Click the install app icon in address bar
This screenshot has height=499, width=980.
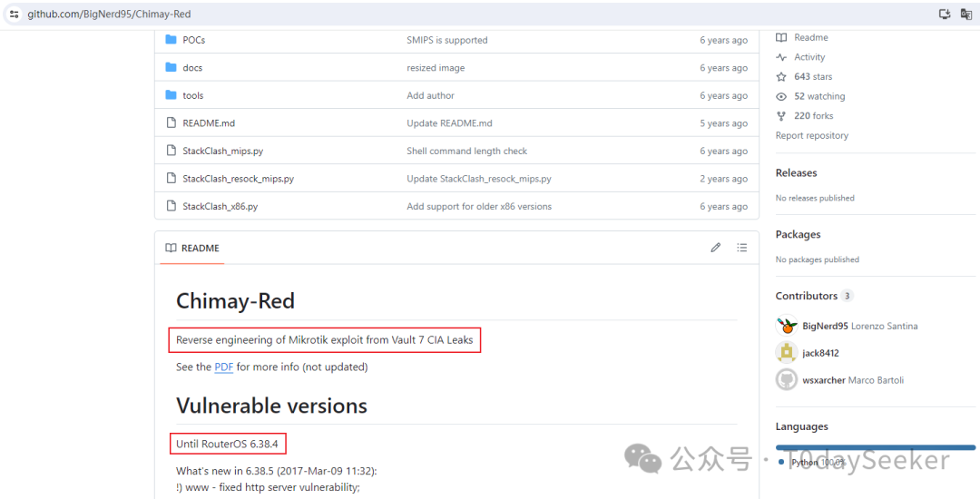tap(945, 14)
